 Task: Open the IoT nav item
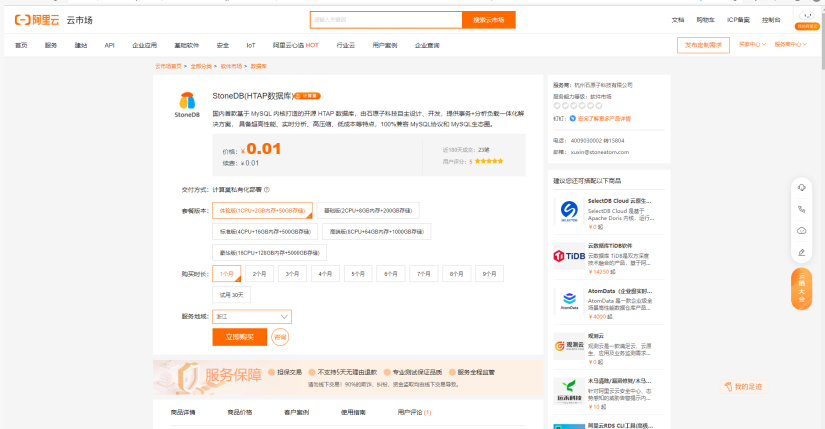[x=251, y=45]
